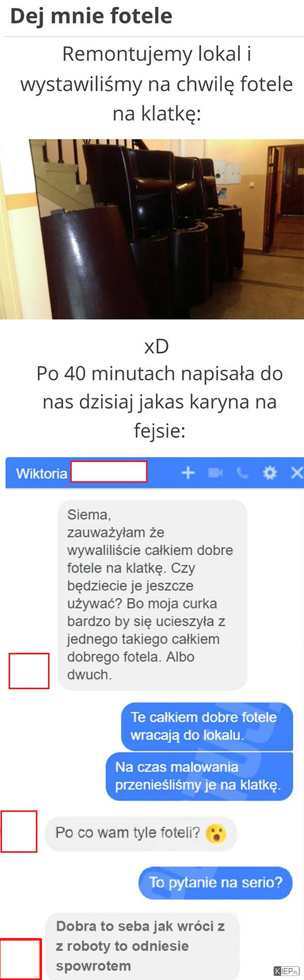The width and height of the screenshot is (304, 980).
Task: Click the 'Na czas malowania' message bubble
Action: point(199,776)
